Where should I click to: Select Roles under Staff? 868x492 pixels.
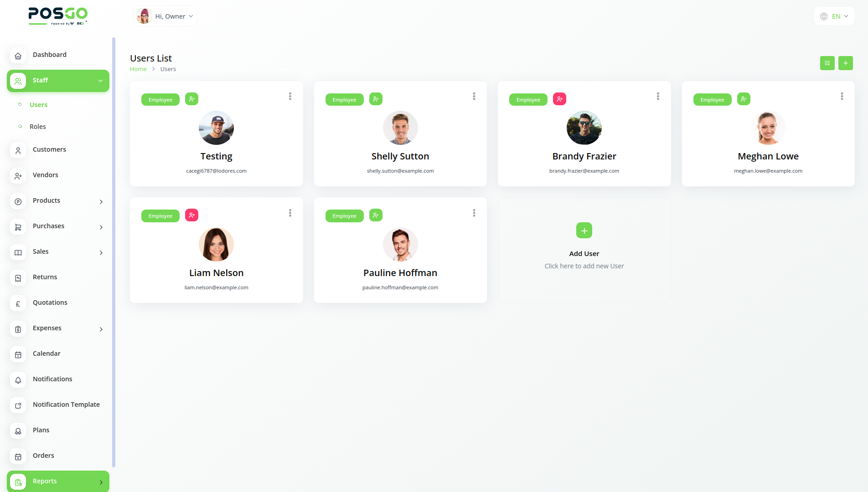tap(38, 127)
